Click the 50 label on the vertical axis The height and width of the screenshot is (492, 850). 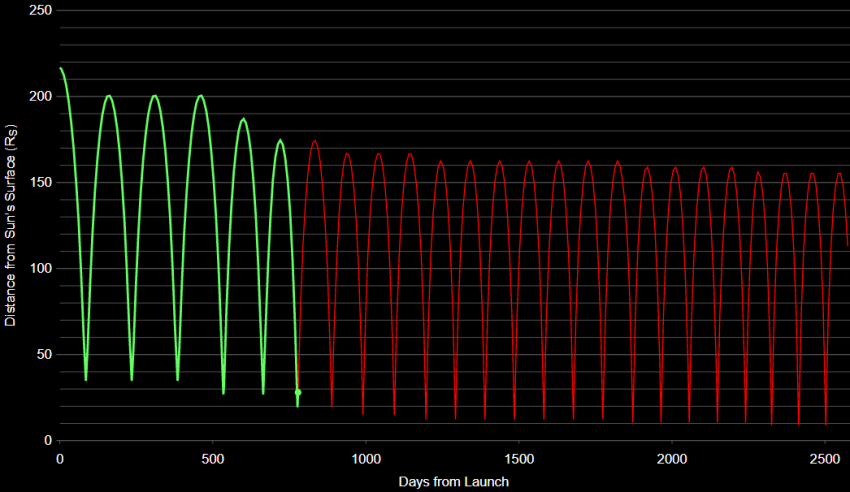tap(44, 354)
